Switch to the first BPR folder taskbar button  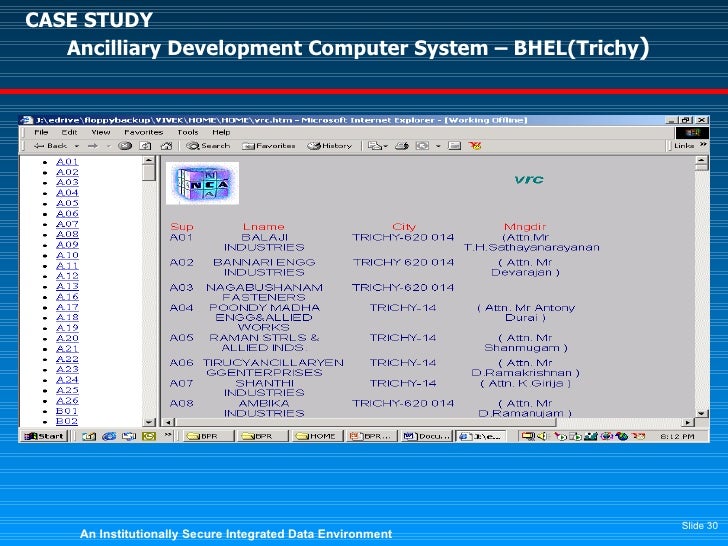click(x=208, y=436)
